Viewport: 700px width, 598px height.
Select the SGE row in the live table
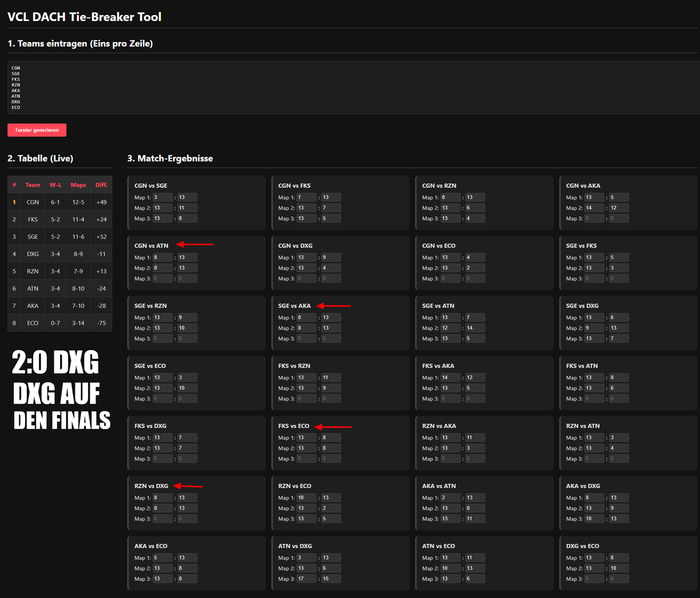pos(60,237)
